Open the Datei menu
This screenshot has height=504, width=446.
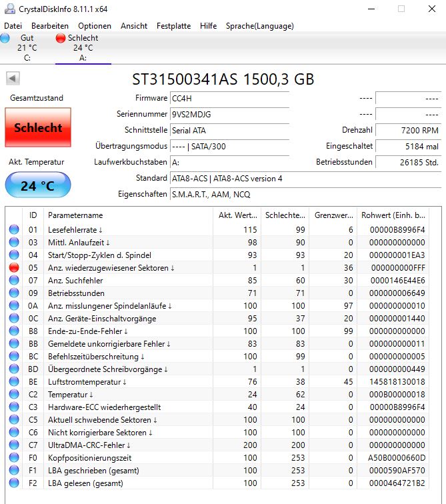pos(13,26)
